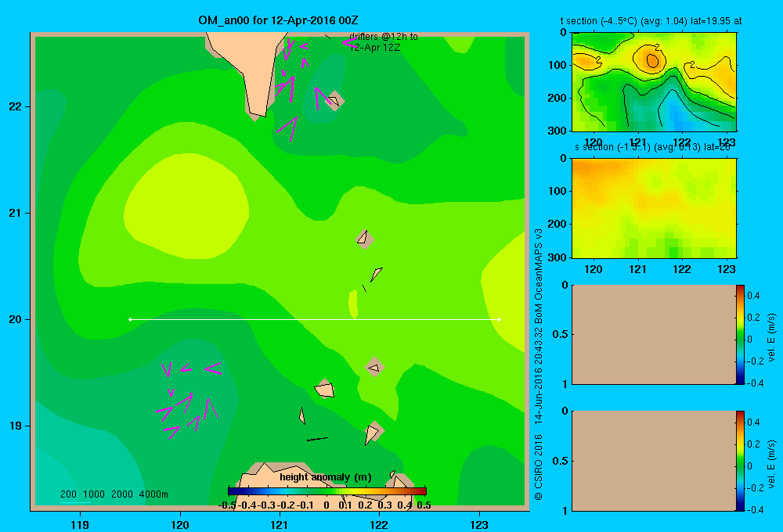Click the Taiwan landmass at map top
Image resolution: width=783 pixels, height=532 pixels.
point(249,70)
